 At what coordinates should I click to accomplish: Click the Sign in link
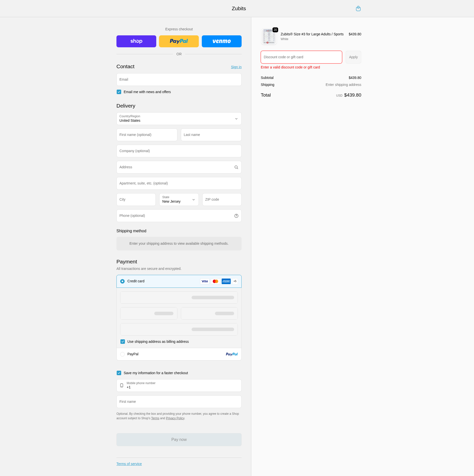pyautogui.click(x=236, y=67)
